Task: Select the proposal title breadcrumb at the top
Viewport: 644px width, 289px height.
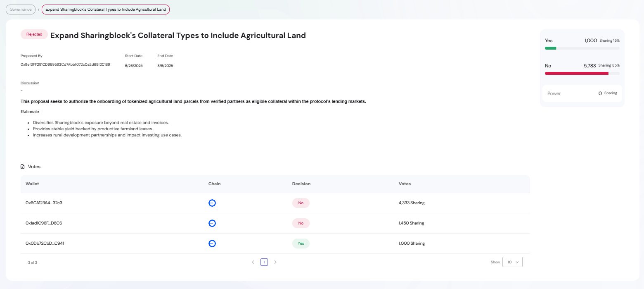Action: pyautogui.click(x=105, y=9)
